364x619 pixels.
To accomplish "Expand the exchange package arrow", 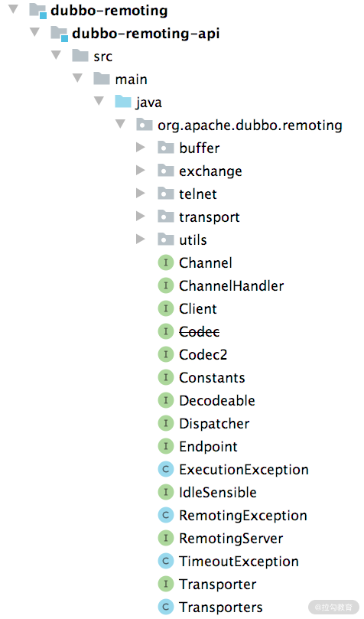I will tap(141, 171).
